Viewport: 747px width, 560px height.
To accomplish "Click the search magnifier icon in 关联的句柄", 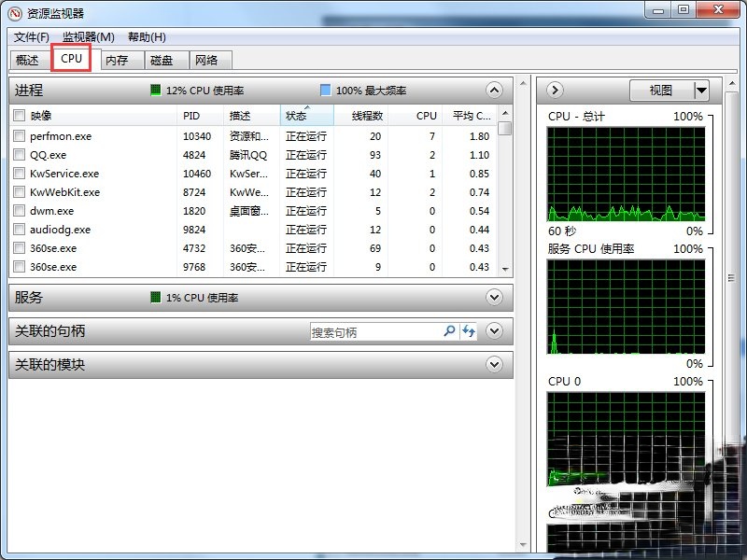I will pyautogui.click(x=449, y=331).
